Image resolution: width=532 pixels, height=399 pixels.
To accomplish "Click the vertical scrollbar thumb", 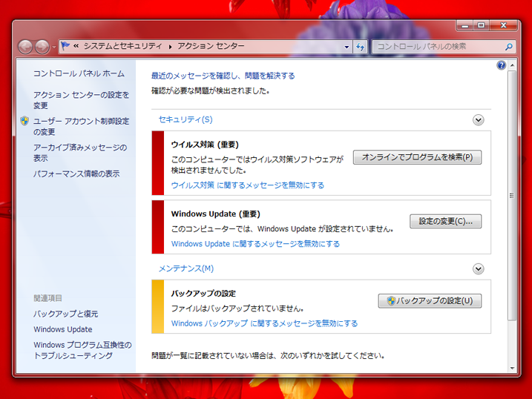I will point(512,195).
